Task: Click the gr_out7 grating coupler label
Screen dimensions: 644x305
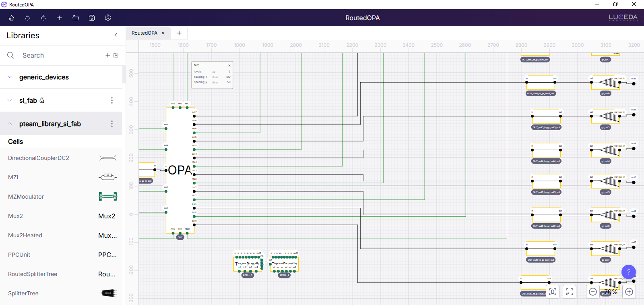Action: click(x=605, y=60)
